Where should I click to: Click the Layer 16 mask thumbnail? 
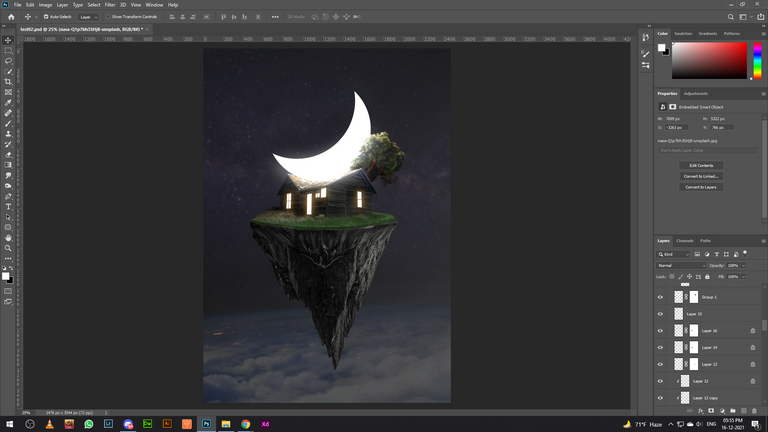694,331
